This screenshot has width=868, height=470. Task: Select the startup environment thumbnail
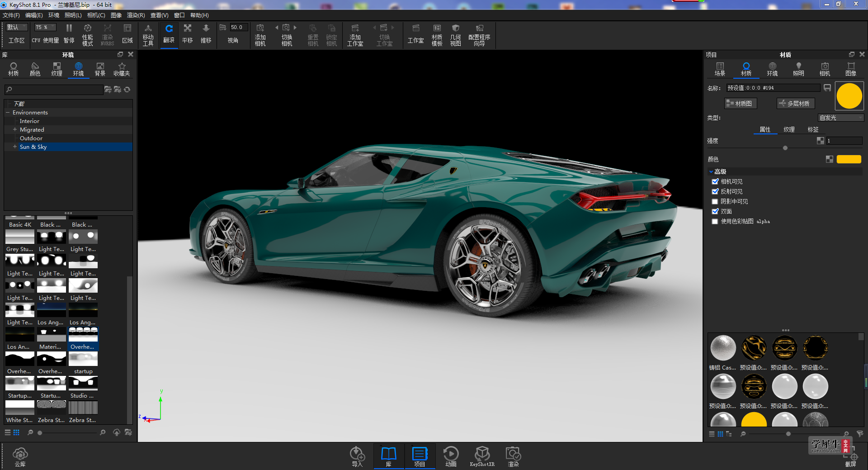pos(83,362)
